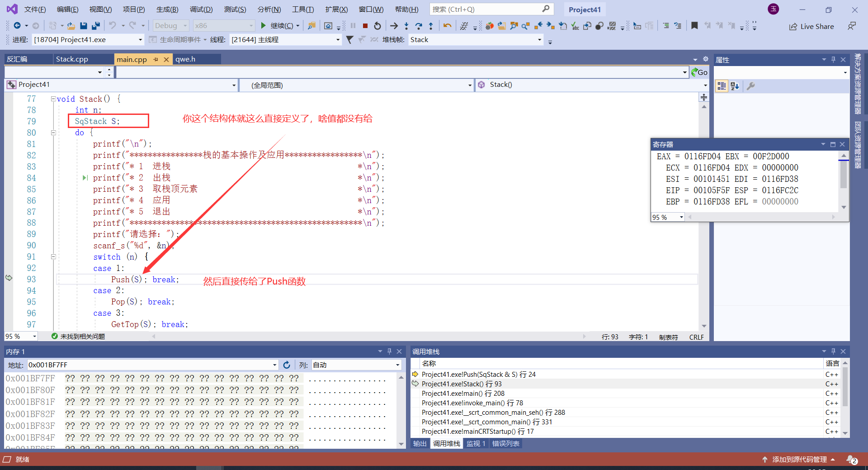This screenshot has height=470, width=868.
Task: Undo last edit in toolbar
Action: coord(113,26)
